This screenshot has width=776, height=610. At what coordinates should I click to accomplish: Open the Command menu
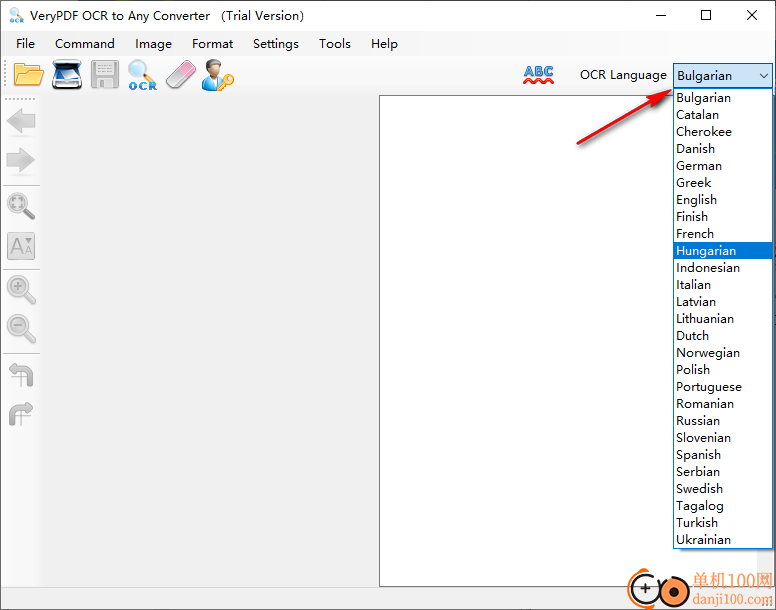85,44
